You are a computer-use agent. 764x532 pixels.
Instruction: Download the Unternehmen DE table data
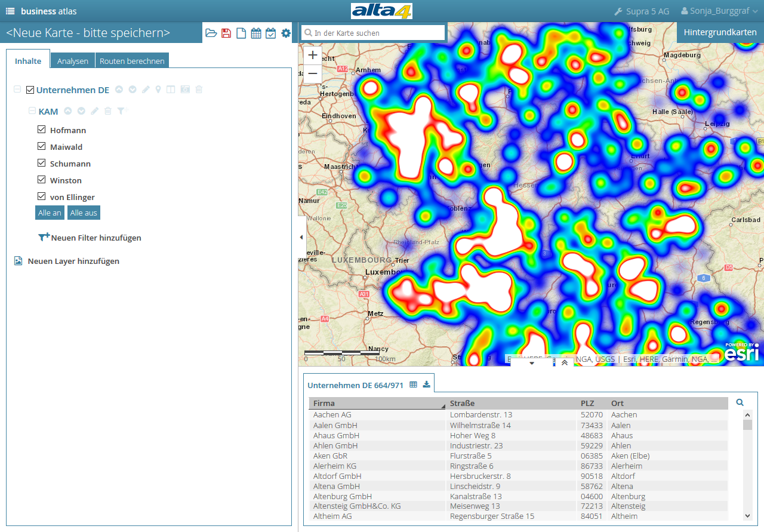coord(426,385)
